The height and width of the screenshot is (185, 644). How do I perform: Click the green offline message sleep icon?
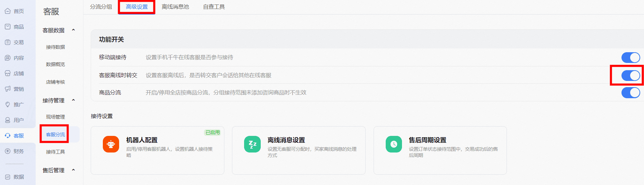click(x=252, y=144)
